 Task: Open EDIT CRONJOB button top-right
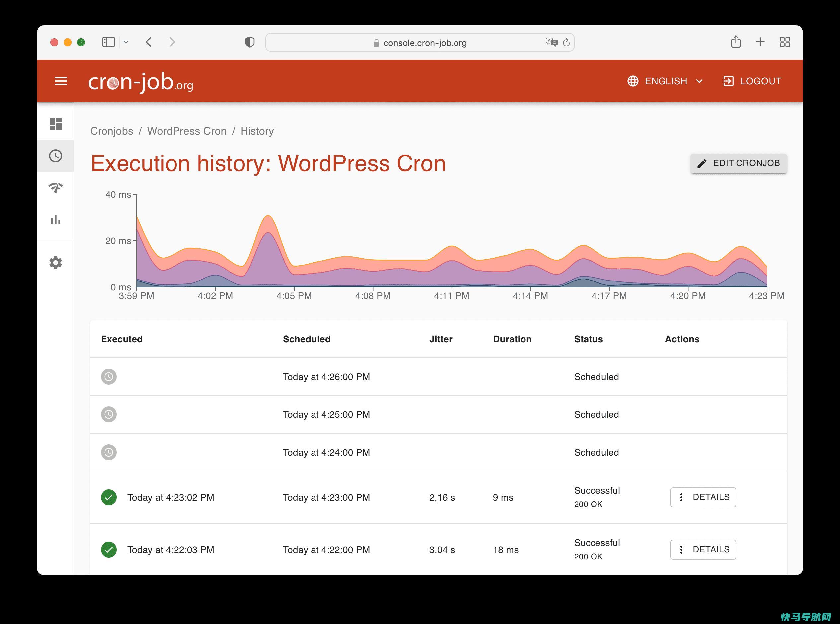[738, 163]
